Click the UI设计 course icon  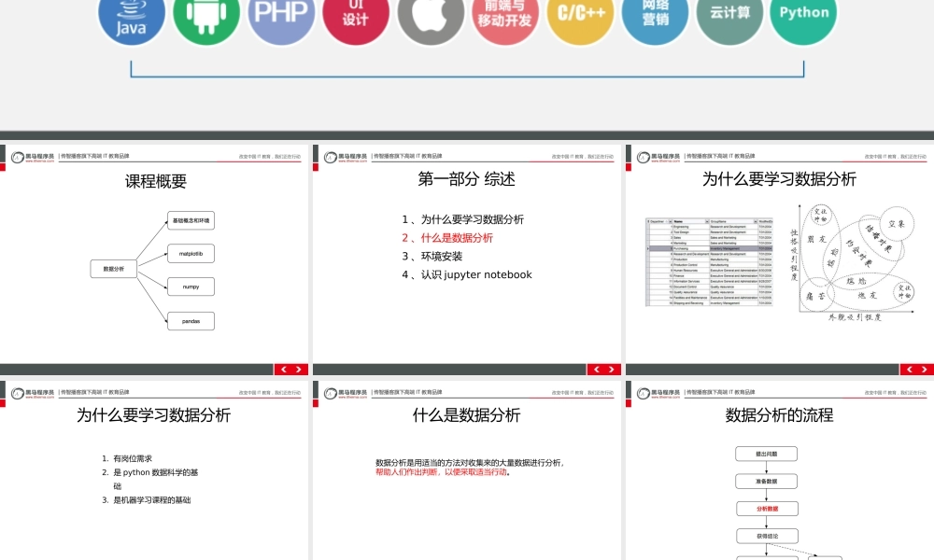click(356, 16)
